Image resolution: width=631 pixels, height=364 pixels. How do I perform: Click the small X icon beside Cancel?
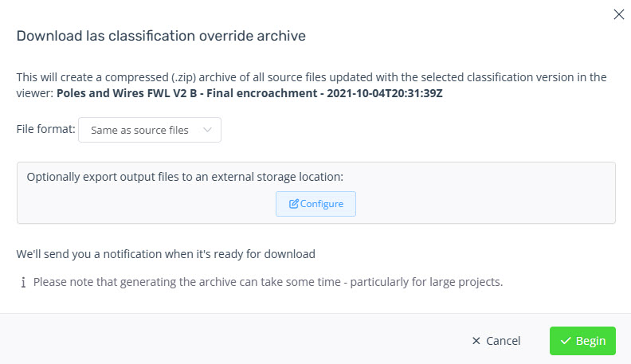coord(476,341)
